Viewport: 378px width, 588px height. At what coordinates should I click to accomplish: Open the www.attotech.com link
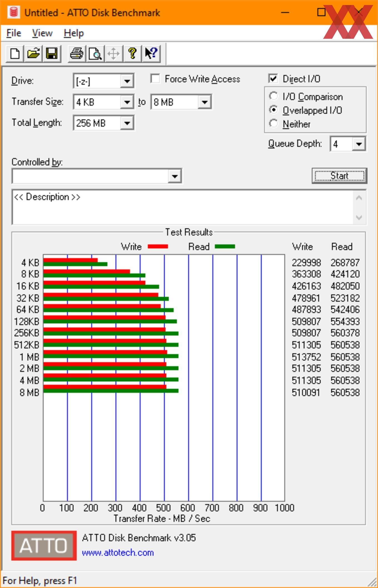click(x=118, y=552)
